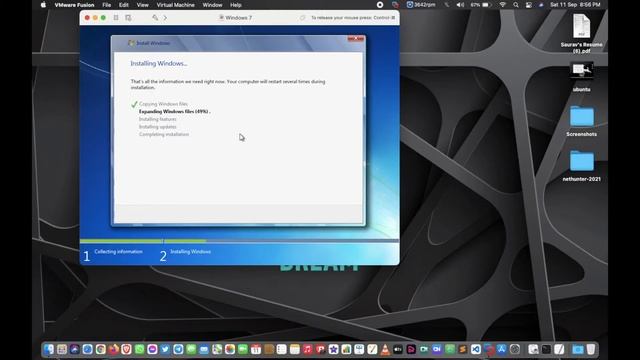The height and width of the screenshot is (360, 640).
Task: Click the 'Expanding Windows files' status line
Action: [175, 111]
